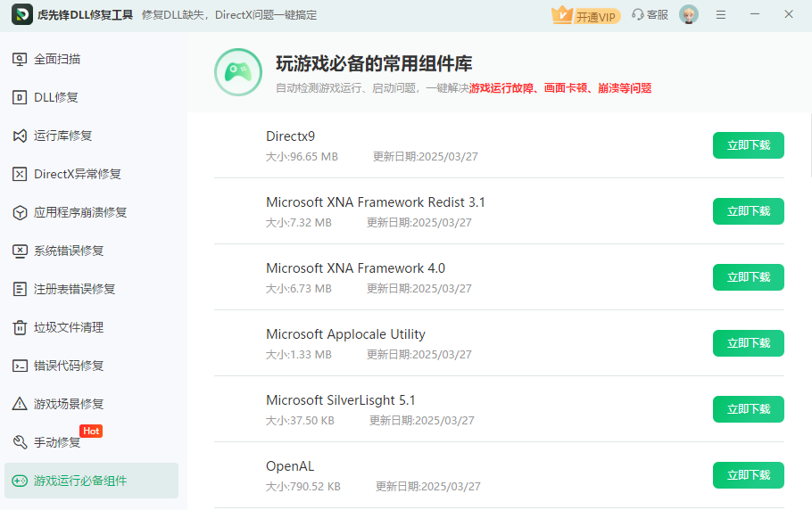The height and width of the screenshot is (510, 812).
Task: Click the Microsoft XNA Framework 4.0 title
Action: tap(355, 268)
